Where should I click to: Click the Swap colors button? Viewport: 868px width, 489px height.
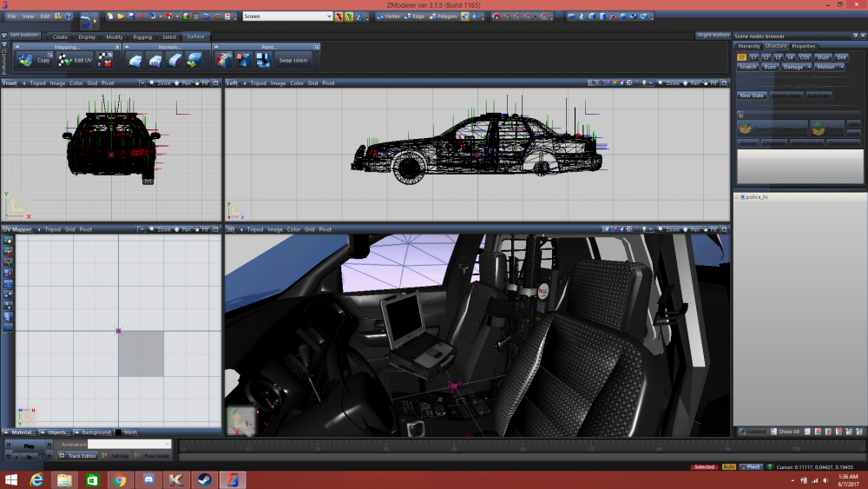[x=293, y=60]
